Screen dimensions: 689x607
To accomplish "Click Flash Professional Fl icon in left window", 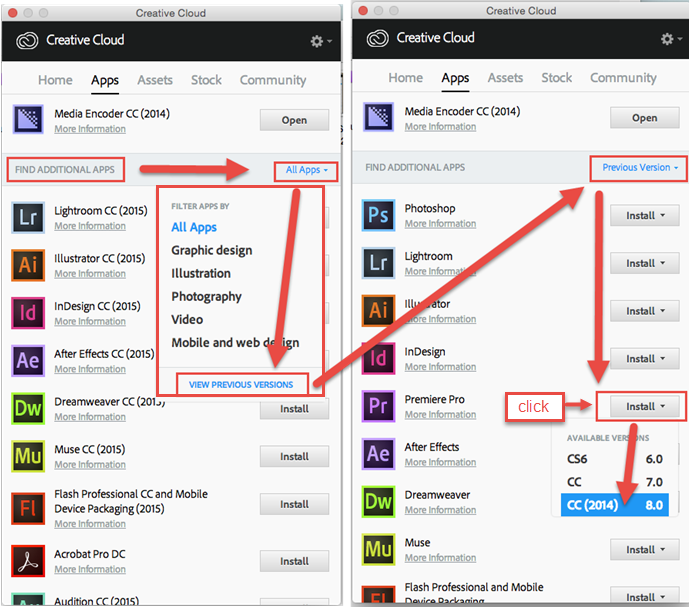I will [28, 509].
